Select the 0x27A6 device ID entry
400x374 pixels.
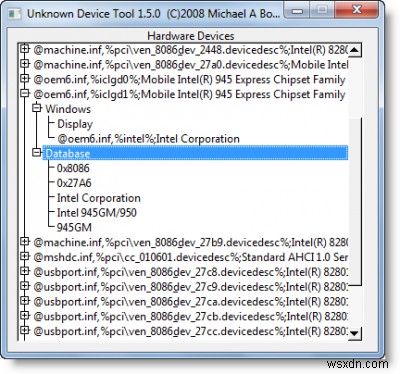[x=74, y=183]
